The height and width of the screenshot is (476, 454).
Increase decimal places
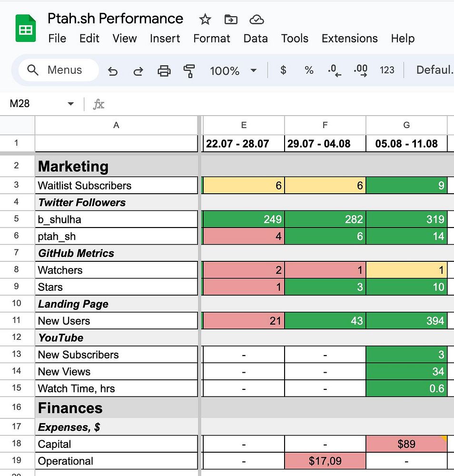361,71
